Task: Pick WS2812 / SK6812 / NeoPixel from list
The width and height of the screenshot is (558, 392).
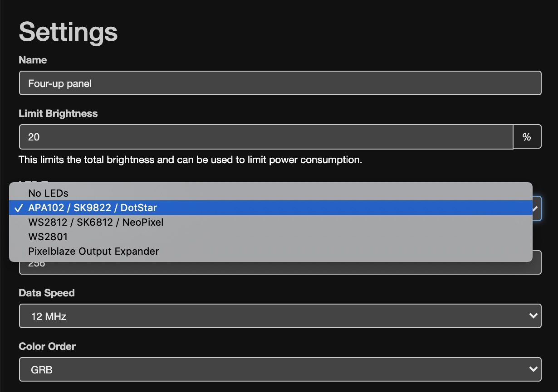Action: click(96, 222)
